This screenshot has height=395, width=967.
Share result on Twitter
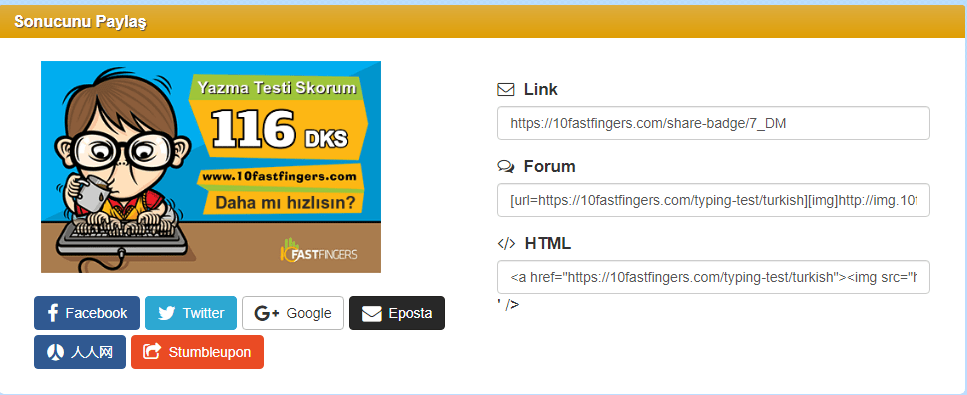[x=191, y=313]
